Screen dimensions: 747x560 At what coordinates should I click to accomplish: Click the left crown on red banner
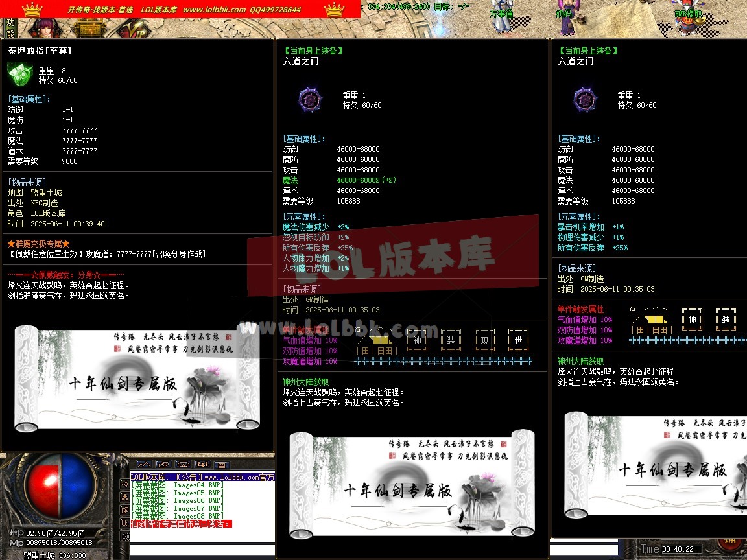[32, 10]
